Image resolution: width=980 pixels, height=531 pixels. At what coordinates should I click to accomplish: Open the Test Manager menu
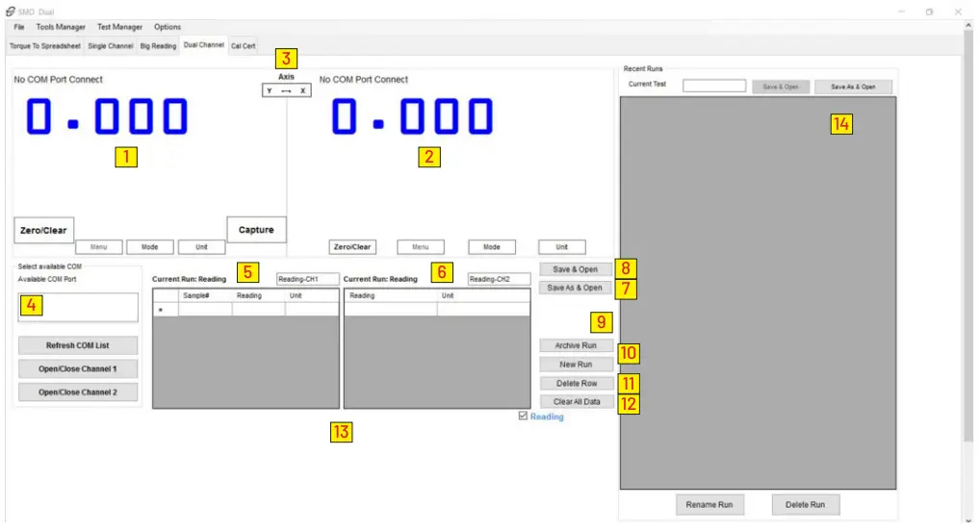[119, 27]
